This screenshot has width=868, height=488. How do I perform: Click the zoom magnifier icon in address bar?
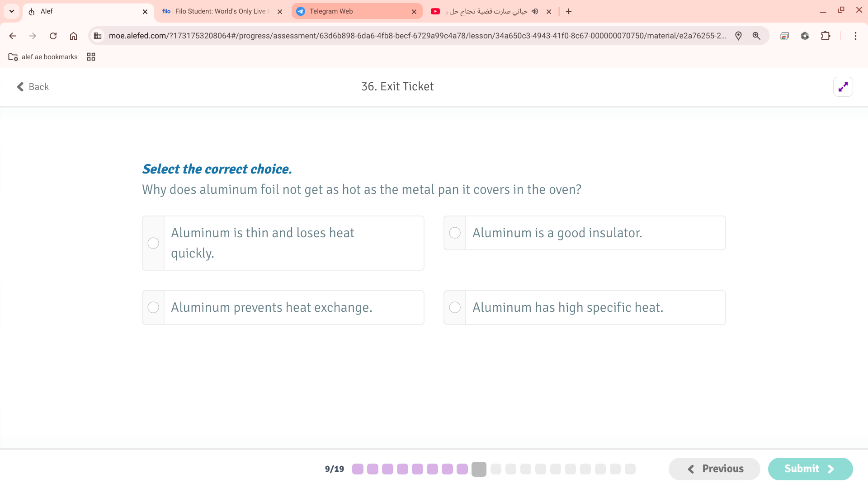(x=756, y=36)
